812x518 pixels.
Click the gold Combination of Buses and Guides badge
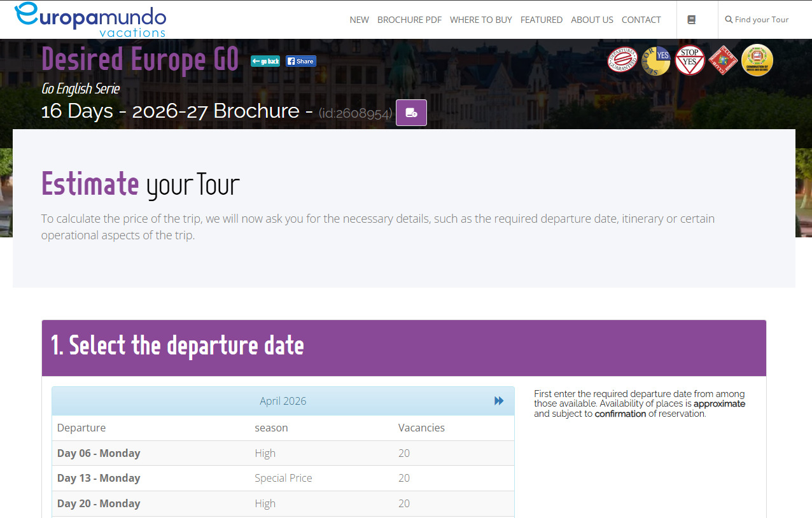pos(757,59)
